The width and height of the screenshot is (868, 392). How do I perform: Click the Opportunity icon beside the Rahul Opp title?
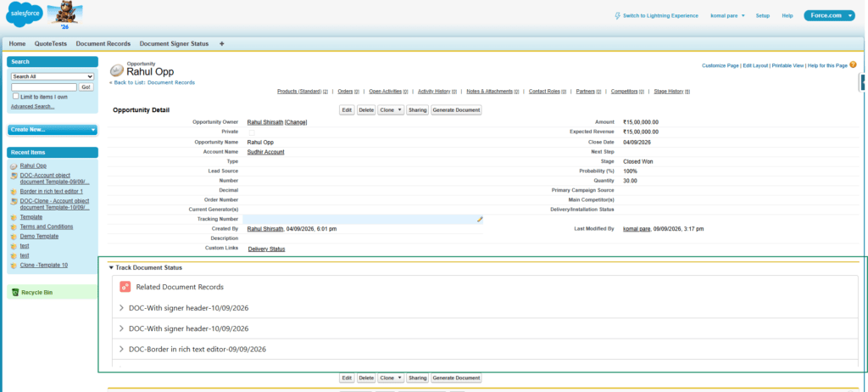pos(117,70)
